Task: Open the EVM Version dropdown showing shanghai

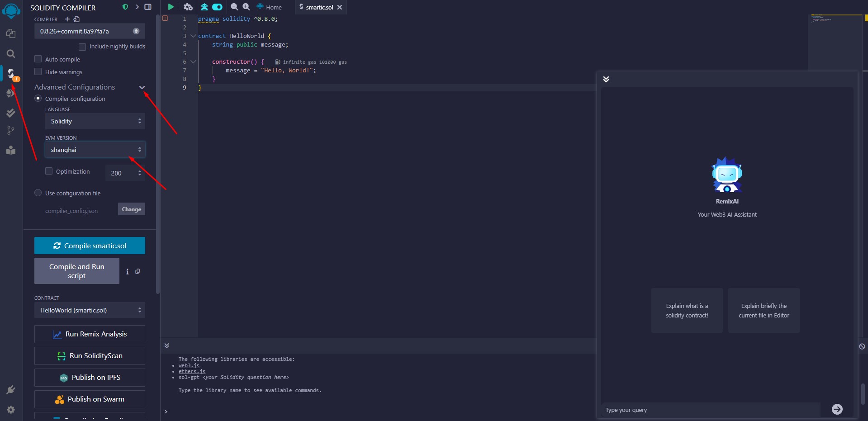Action: pos(95,150)
